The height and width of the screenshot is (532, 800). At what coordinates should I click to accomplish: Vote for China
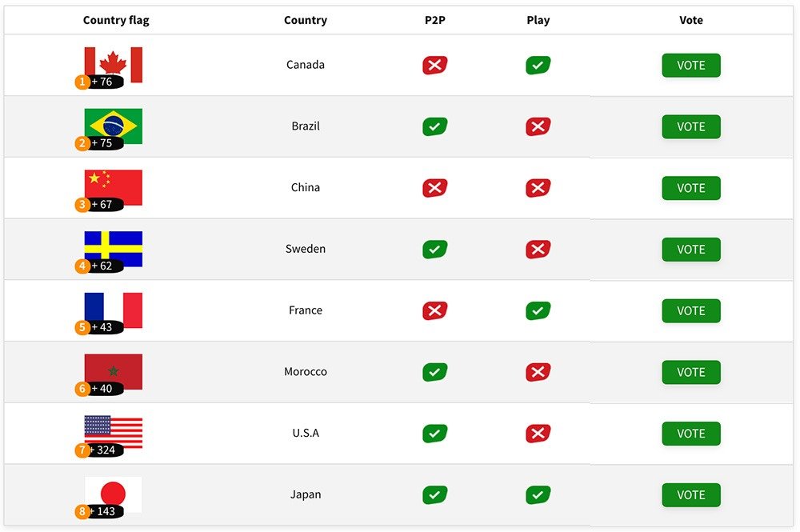691,188
